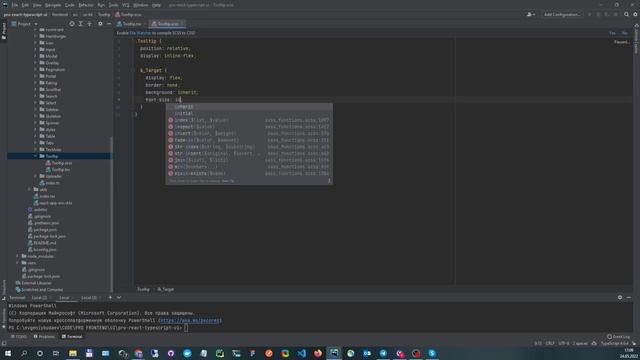
Task: Click Next Tip link in completion popup
Action: [228, 181]
